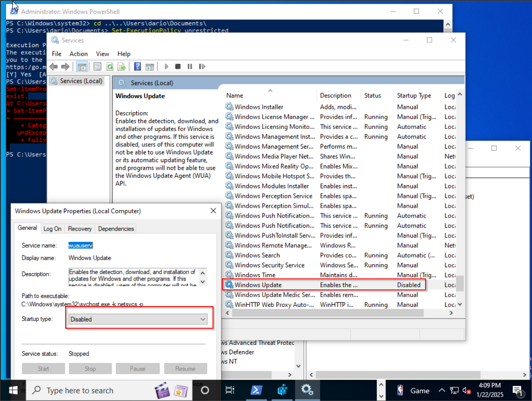Click the Pause Service toolbar icon
The height and width of the screenshot is (401, 532).
click(x=190, y=66)
